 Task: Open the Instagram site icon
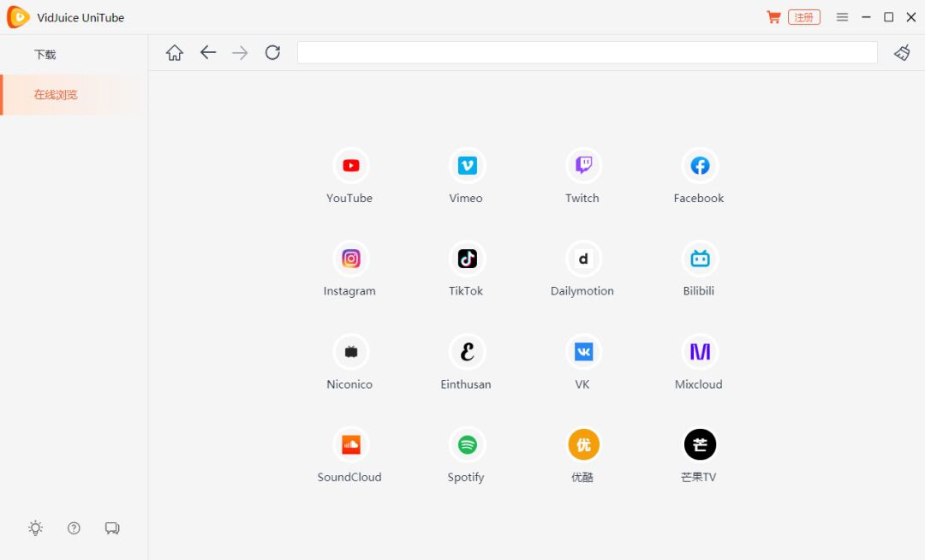click(x=350, y=259)
